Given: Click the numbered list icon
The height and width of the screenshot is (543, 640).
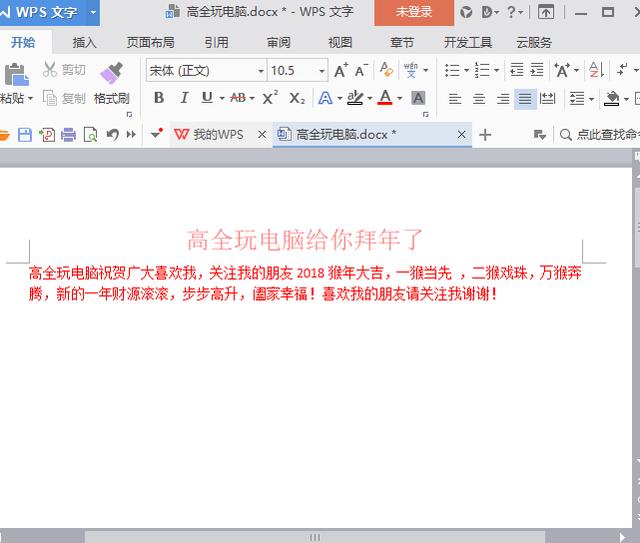Looking at the screenshot, I should click(482, 70).
